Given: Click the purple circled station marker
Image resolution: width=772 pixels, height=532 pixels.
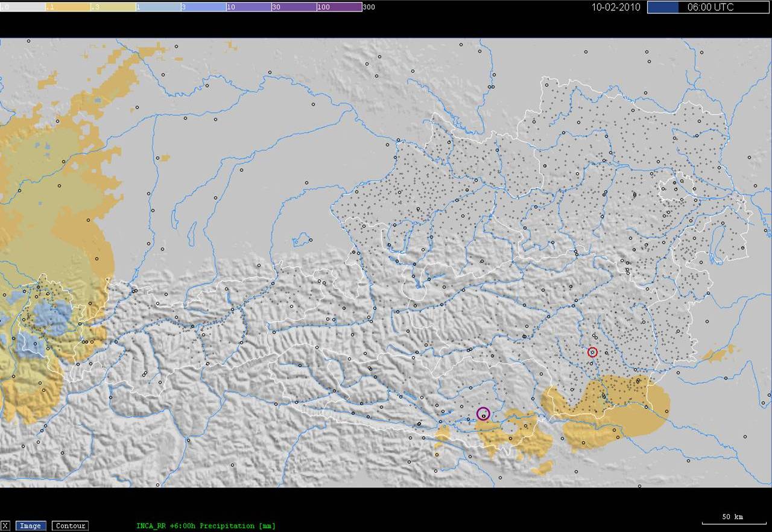Looking at the screenshot, I should (483, 414).
